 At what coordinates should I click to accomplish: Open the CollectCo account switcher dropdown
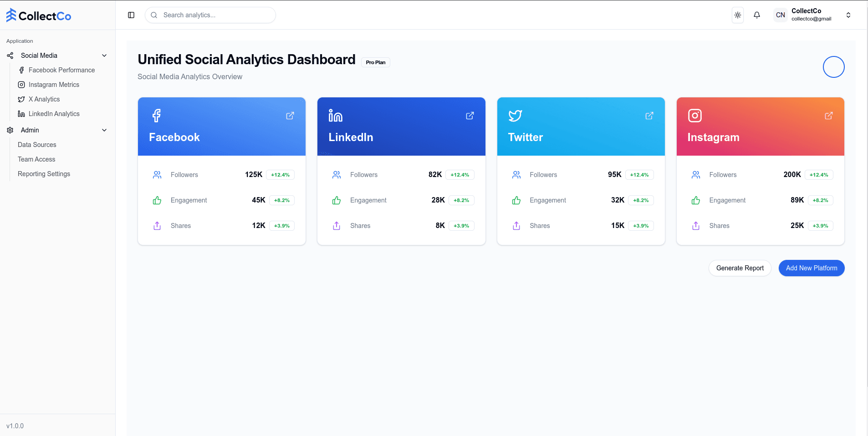[848, 15]
